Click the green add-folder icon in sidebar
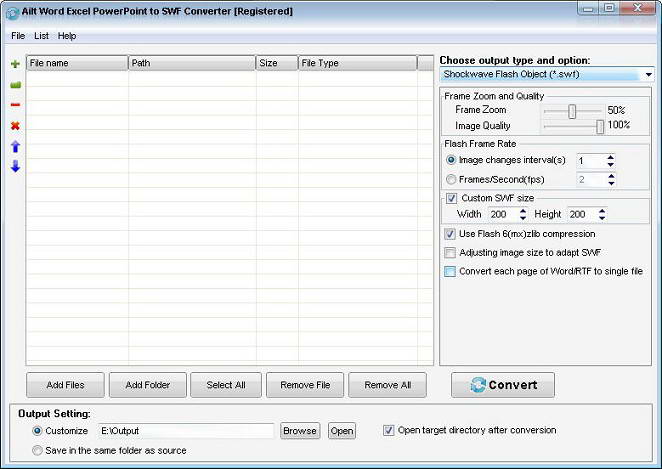Screen dimensions: 662x469 click(x=15, y=85)
